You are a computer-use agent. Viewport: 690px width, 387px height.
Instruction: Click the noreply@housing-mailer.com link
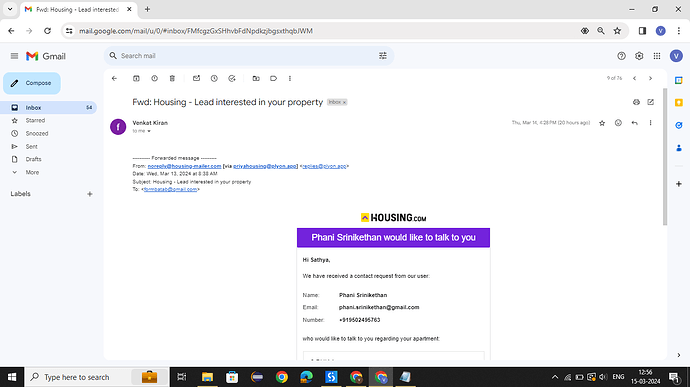click(x=184, y=166)
